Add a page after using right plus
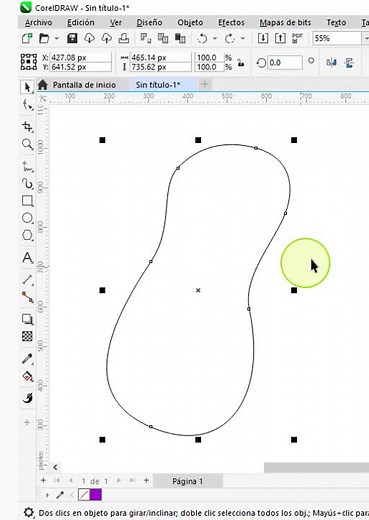Image resolution: width=369 pixels, height=520 pixels. click(x=146, y=480)
